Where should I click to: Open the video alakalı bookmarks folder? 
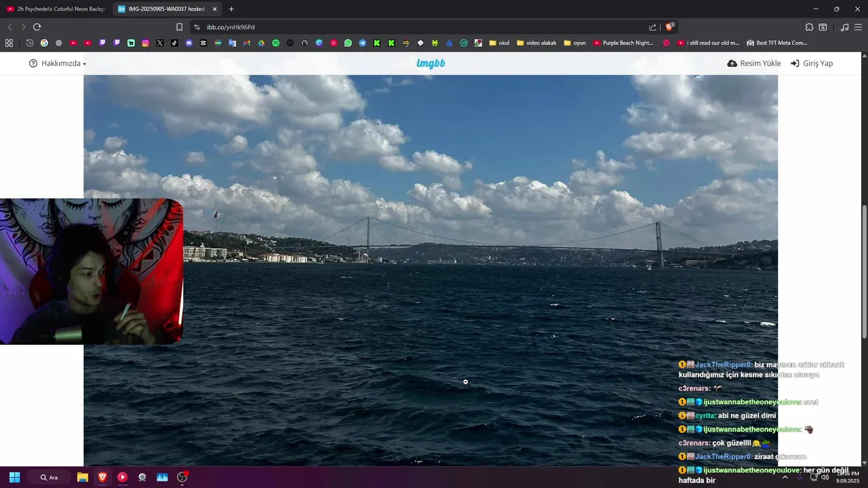tap(536, 43)
